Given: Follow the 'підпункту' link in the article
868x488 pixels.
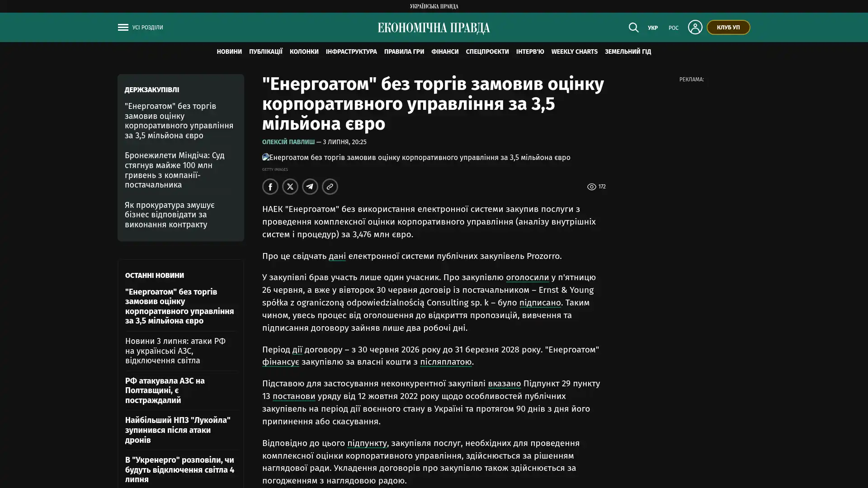Looking at the screenshot, I should click(367, 443).
